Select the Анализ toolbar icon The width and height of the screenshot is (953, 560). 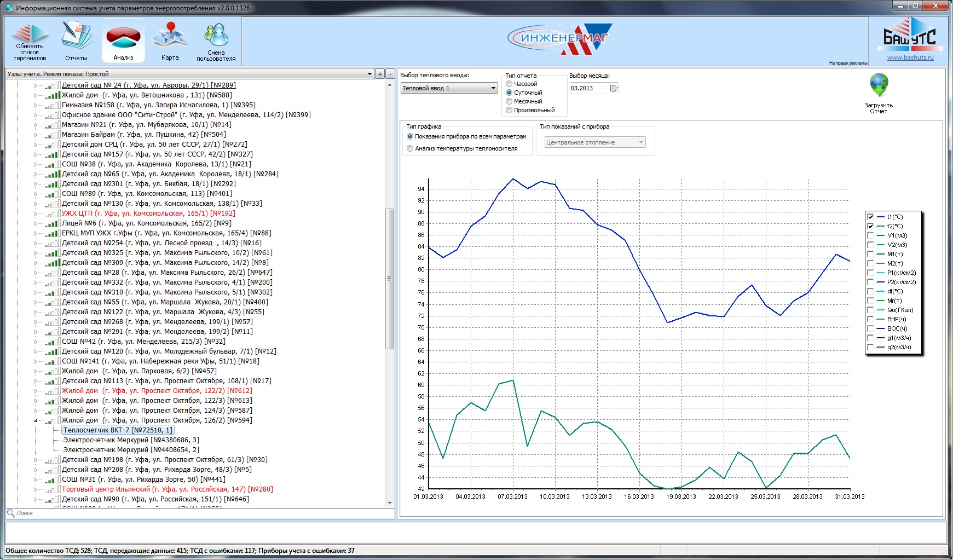(123, 41)
